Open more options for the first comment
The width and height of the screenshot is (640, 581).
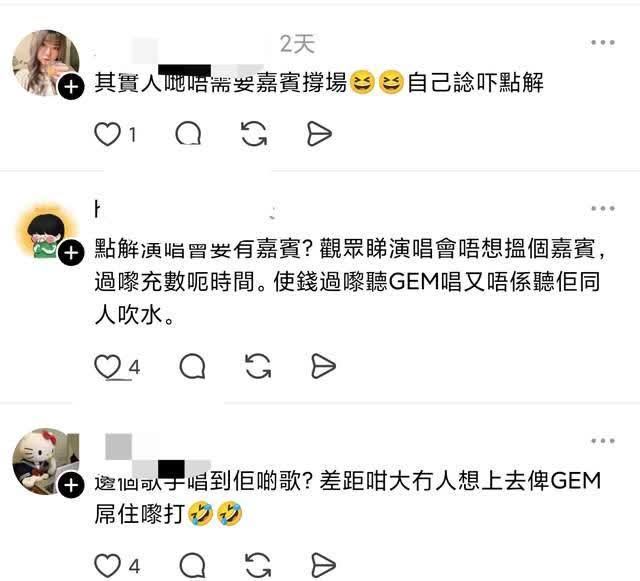click(603, 42)
